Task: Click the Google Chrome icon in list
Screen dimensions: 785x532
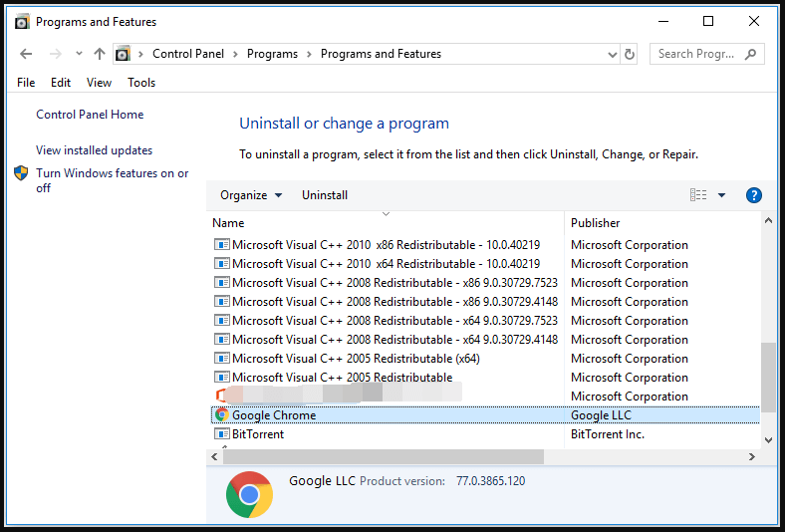Action: coord(221,415)
